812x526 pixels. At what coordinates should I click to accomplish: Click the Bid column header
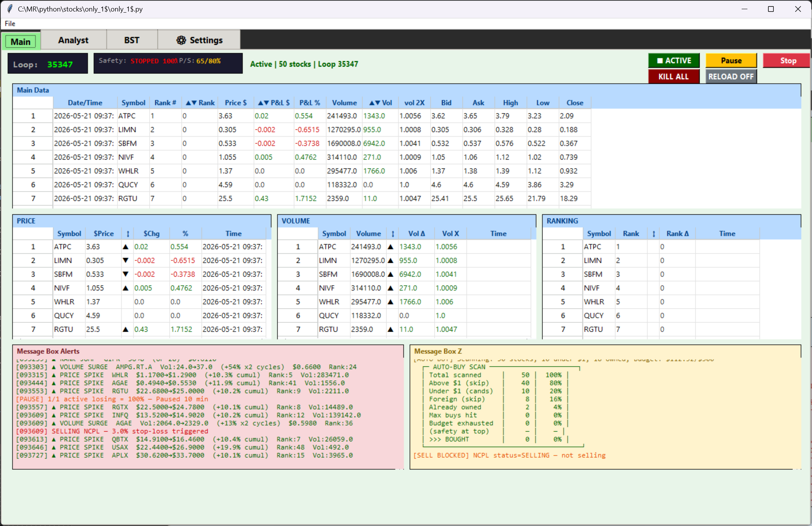[x=446, y=103]
